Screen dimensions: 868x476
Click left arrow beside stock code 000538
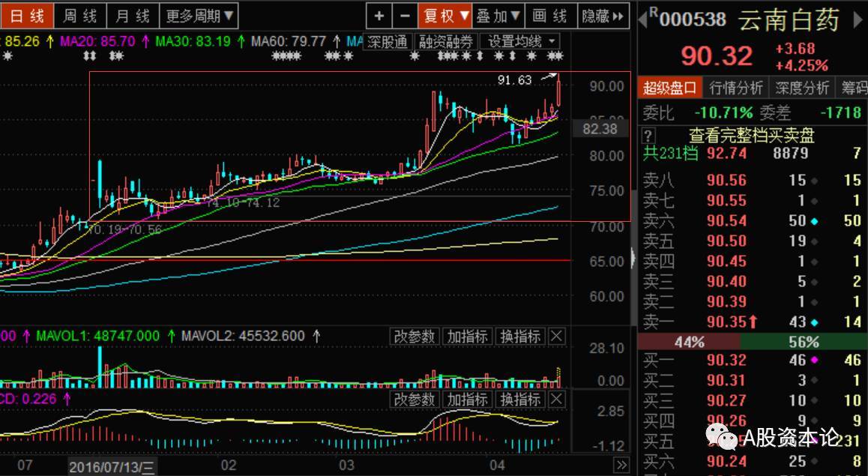click(642, 20)
